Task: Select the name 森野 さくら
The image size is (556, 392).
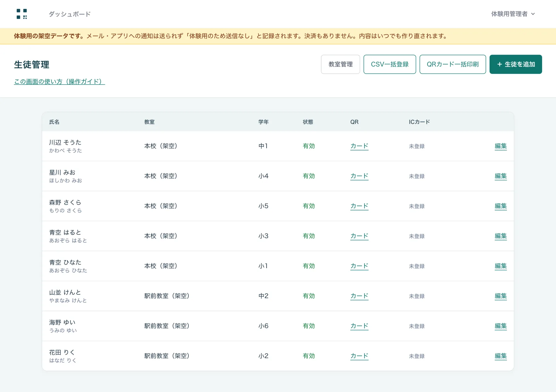Action: pyautogui.click(x=65, y=202)
